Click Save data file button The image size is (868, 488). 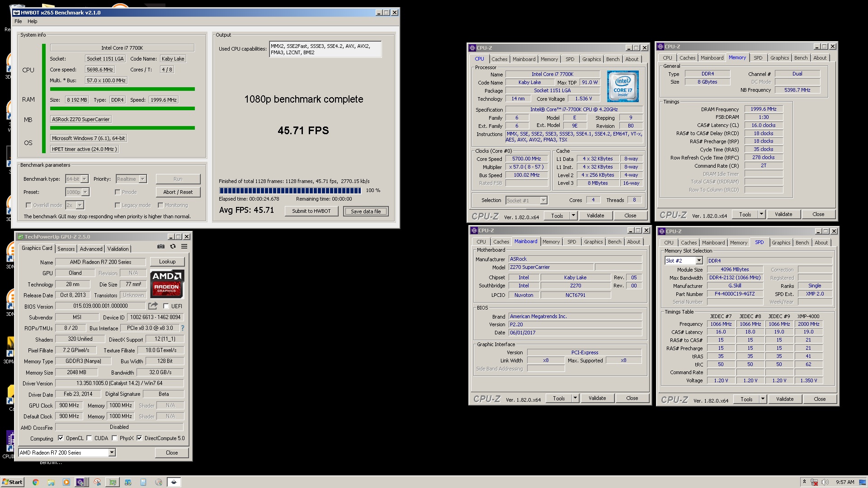pos(366,211)
